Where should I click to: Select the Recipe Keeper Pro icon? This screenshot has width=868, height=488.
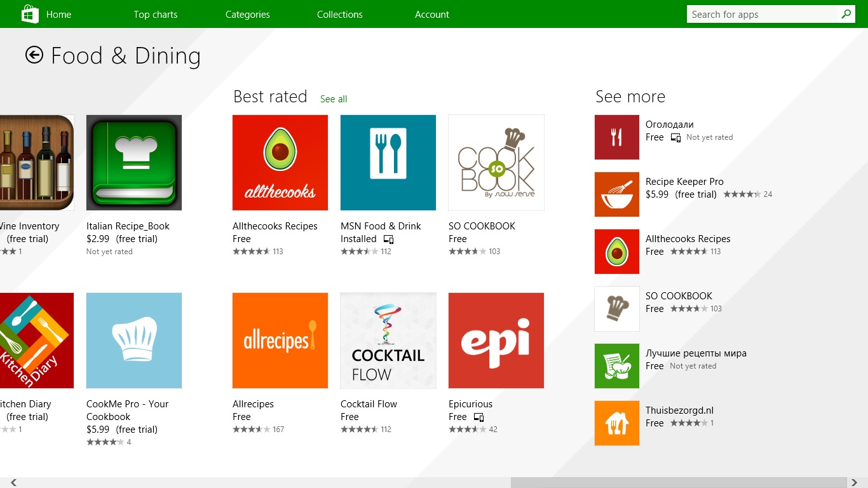[617, 194]
